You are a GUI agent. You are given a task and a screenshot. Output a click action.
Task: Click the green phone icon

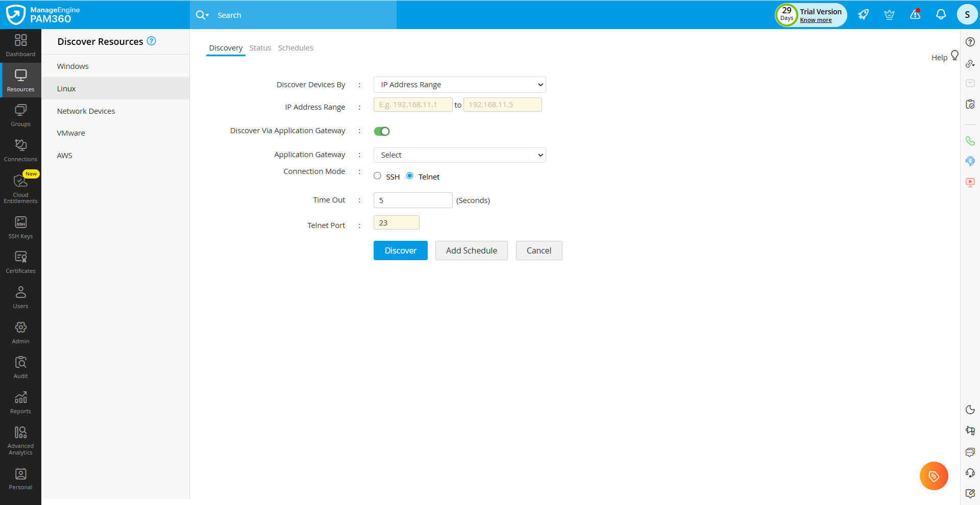[x=970, y=141]
